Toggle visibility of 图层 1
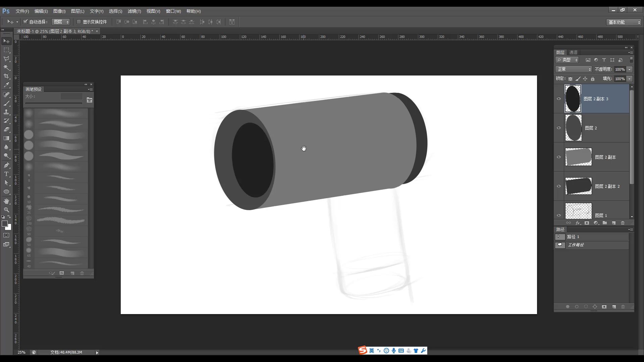Viewport: 644px width, 362px height. 559,215
